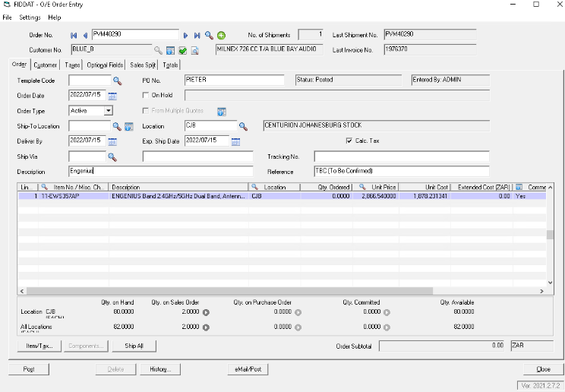565x392 pixels.
Task: Open Exp. Ship Date calendar
Action: [235, 141]
